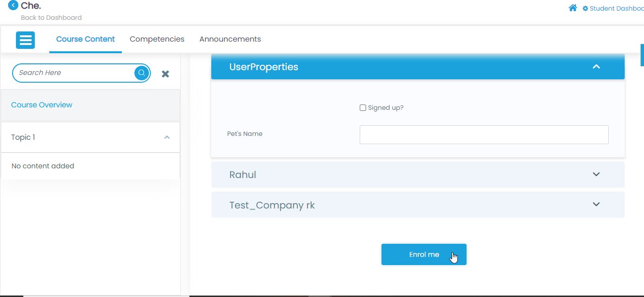Collapse the UserProperties section chevron

click(596, 67)
